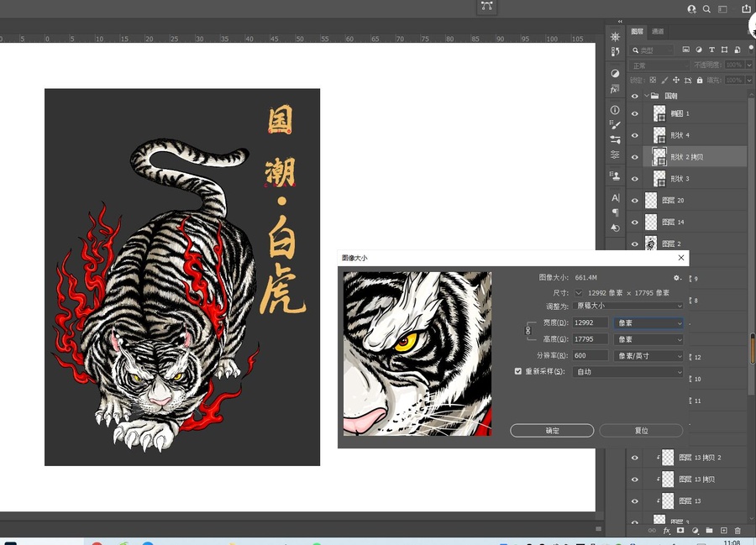Toggle layer filtering on/off switch

(751, 48)
